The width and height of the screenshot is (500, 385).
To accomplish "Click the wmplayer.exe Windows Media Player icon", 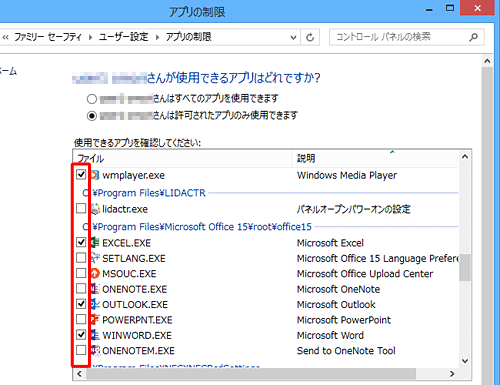I will point(95,175).
